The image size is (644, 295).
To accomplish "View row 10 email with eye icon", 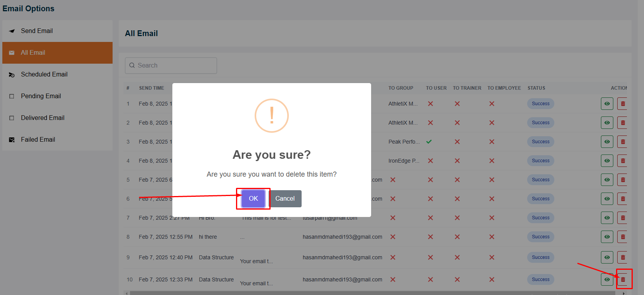I will coord(607,279).
